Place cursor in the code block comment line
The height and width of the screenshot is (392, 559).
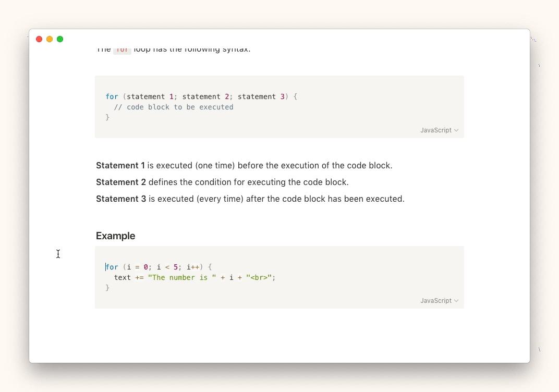174,107
